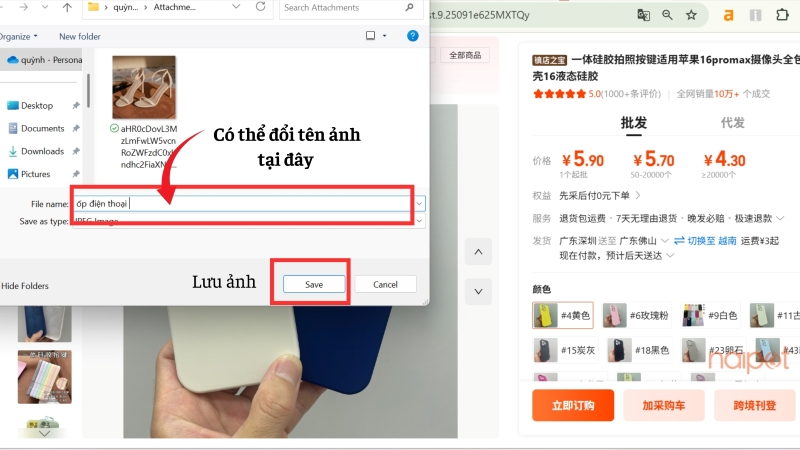The height and width of the screenshot is (450, 800).
Task: Select color #18黑色
Action: [639, 350]
